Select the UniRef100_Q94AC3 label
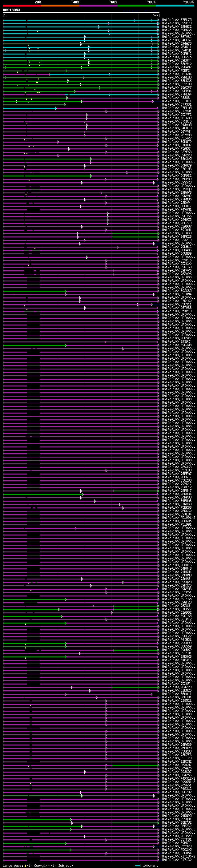This screenshot has width=197, height=868. (x=177, y=43)
